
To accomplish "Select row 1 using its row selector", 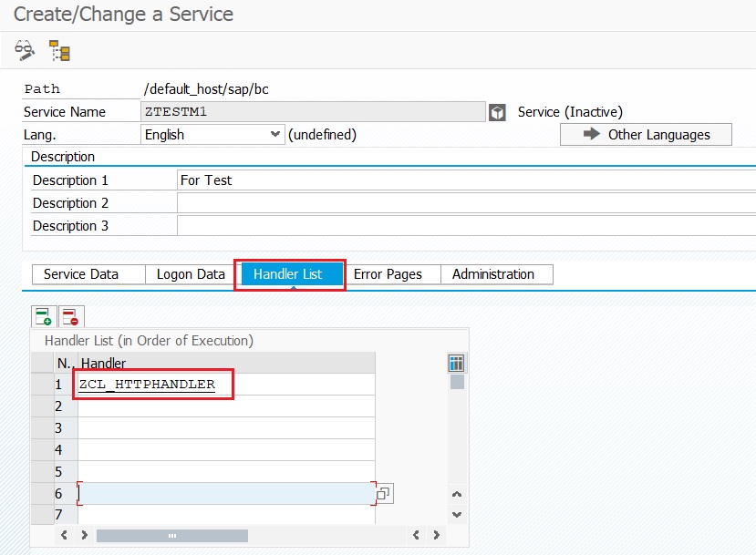I will click(42, 385).
